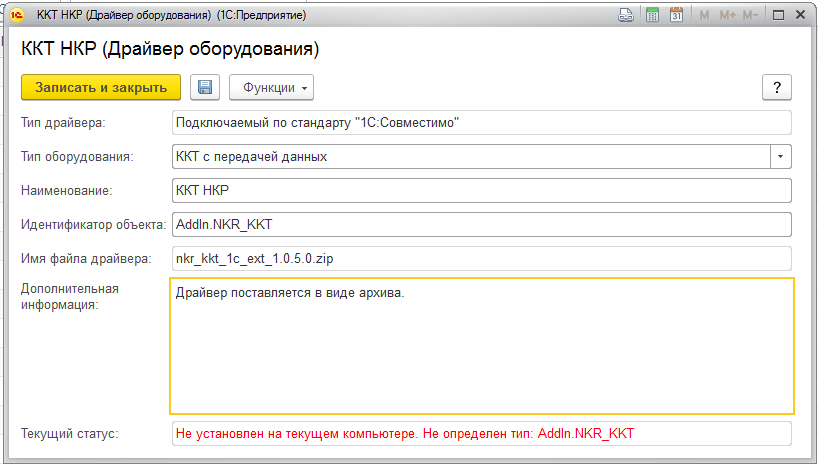The width and height of the screenshot is (818, 464).
Task: Click the 1C logo in title bar
Action: (17, 16)
